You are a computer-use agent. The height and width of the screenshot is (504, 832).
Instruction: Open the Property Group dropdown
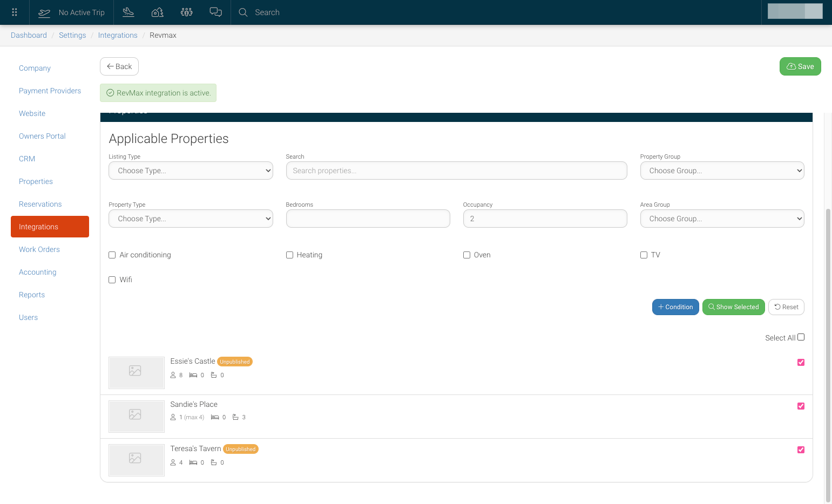pos(722,171)
